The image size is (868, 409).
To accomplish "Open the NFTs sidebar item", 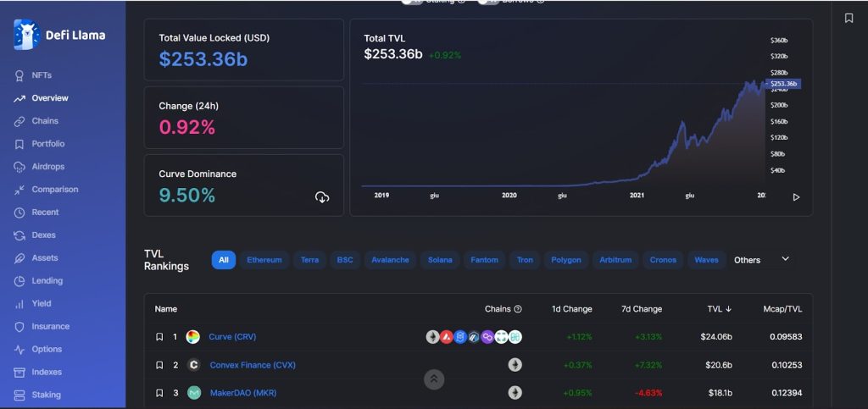I will click(42, 75).
